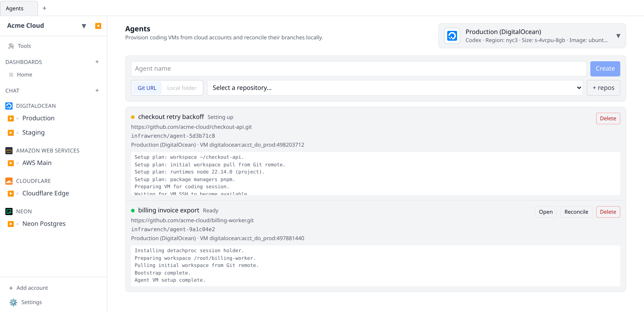Image resolution: width=644 pixels, height=313 pixels.
Task: Open Cloudflare Edge account
Action: click(x=45, y=193)
